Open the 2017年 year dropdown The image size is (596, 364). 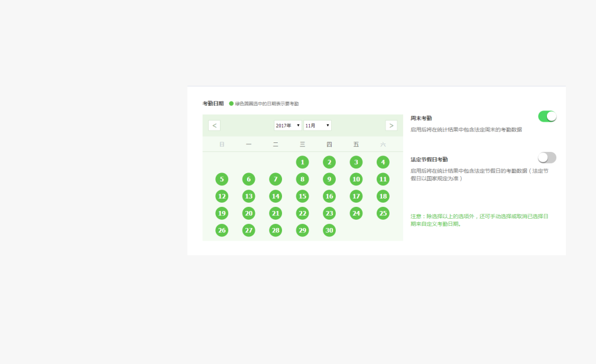tap(287, 125)
